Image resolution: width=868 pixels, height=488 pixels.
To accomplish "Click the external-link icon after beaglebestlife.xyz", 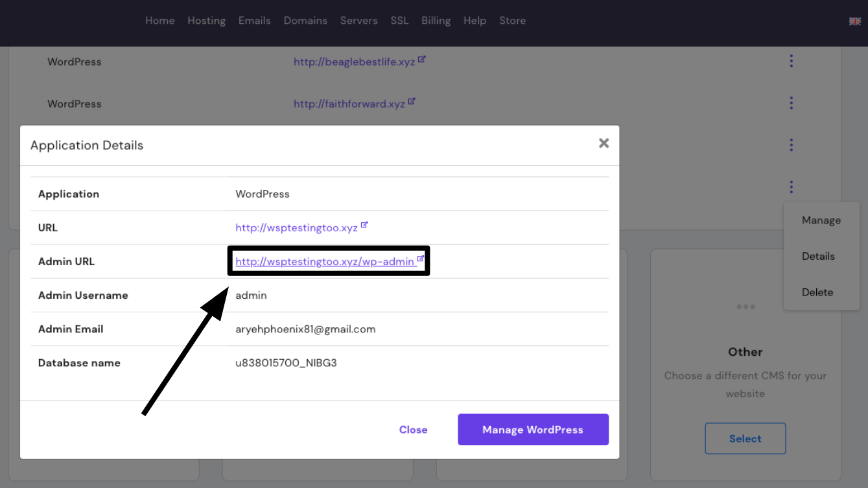I will (x=422, y=60).
